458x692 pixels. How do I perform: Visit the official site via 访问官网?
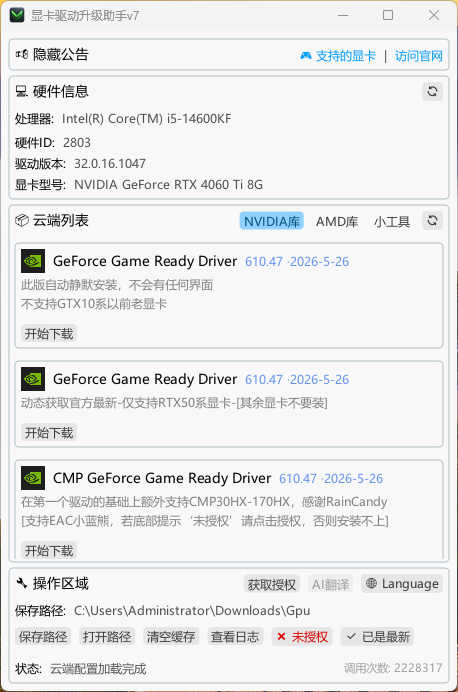click(x=418, y=56)
